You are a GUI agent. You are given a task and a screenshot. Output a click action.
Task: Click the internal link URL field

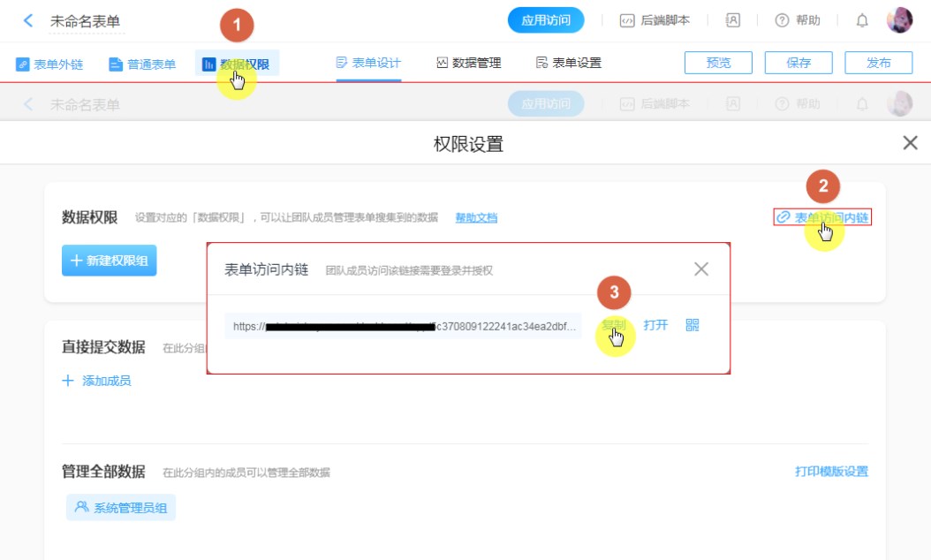tap(403, 326)
